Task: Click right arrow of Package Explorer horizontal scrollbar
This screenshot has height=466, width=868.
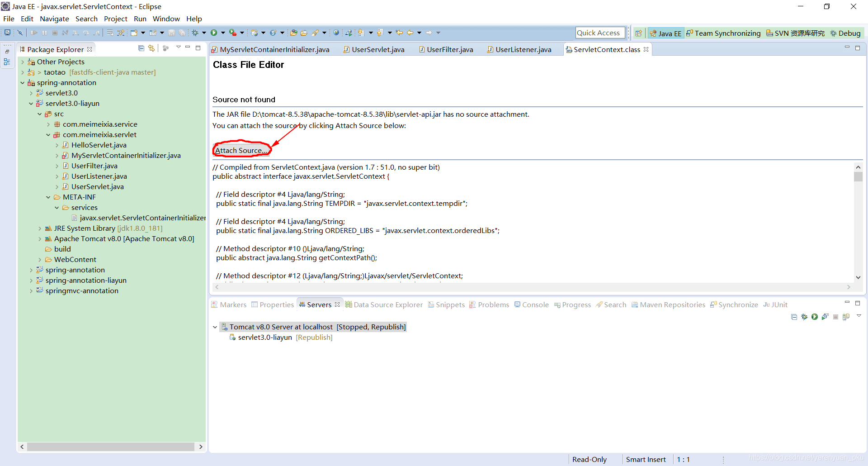Action: (201, 447)
